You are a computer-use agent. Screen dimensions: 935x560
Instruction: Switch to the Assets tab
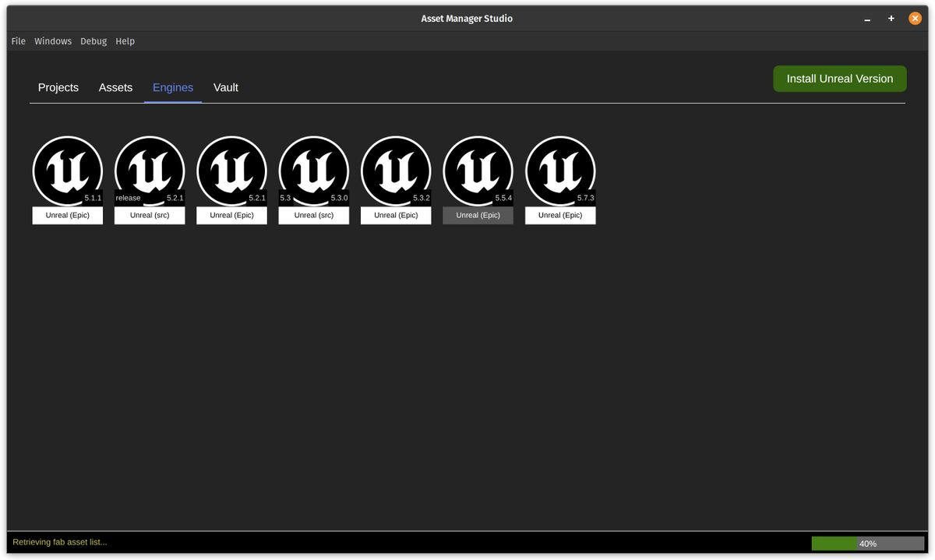115,88
